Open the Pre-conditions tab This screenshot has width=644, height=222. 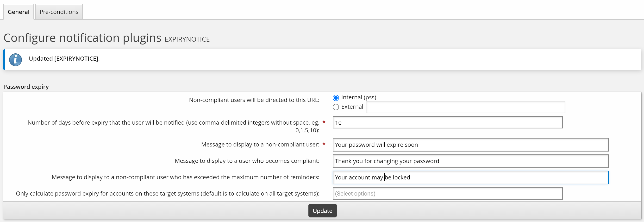click(x=59, y=12)
